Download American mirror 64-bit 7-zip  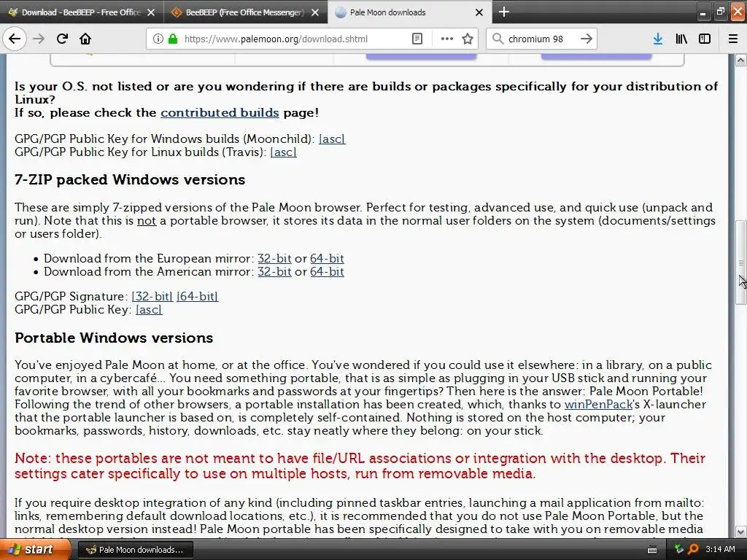[x=327, y=272]
